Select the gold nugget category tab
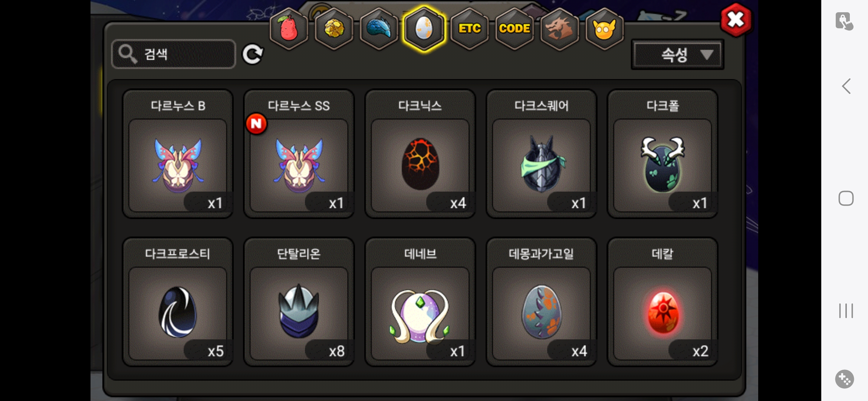The width and height of the screenshot is (868, 401). tap(334, 29)
